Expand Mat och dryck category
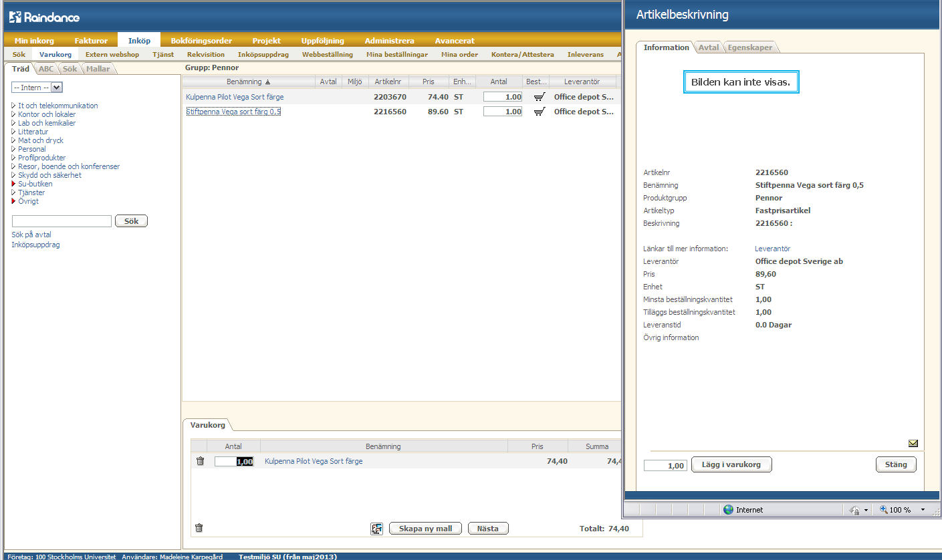This screenshot has height=560, width=942. click(13, 140)
